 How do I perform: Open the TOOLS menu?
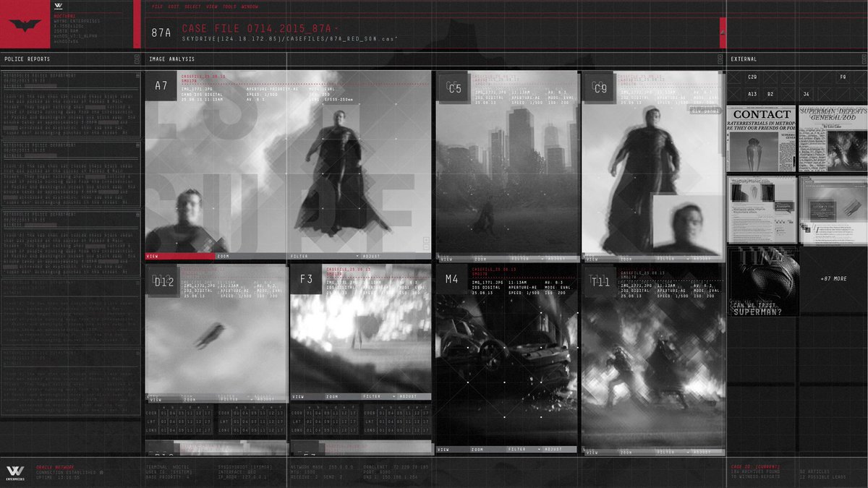[229, 6]
